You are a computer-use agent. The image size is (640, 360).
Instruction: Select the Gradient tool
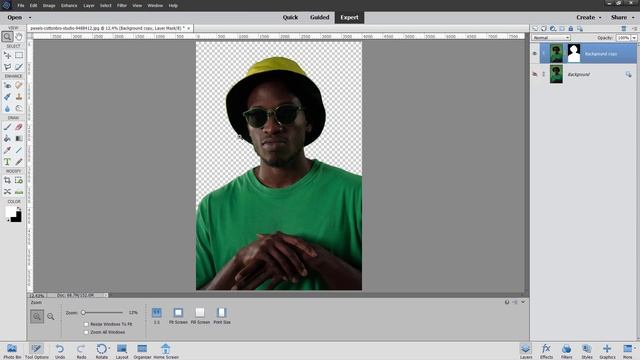coord(19,138)
